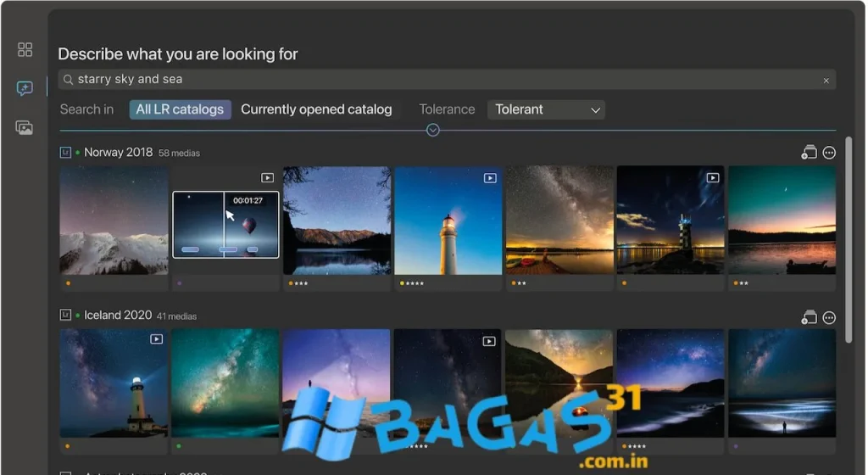This screenshot has height=475, width=868.
Task: Click video badge on white lighthouse thumbnail
Action: tap(490, 178)
